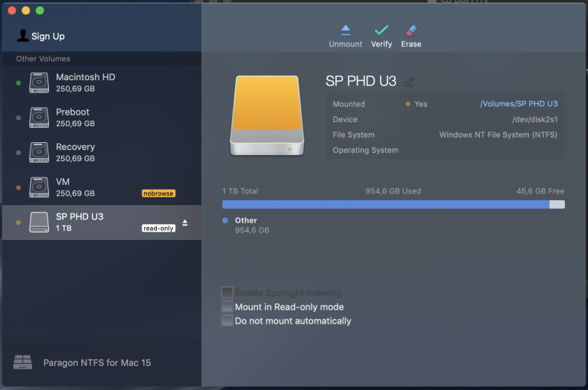This screenshot has height=390, width=588.
Task: Click the VM disk icon
Action: (39, 187)
